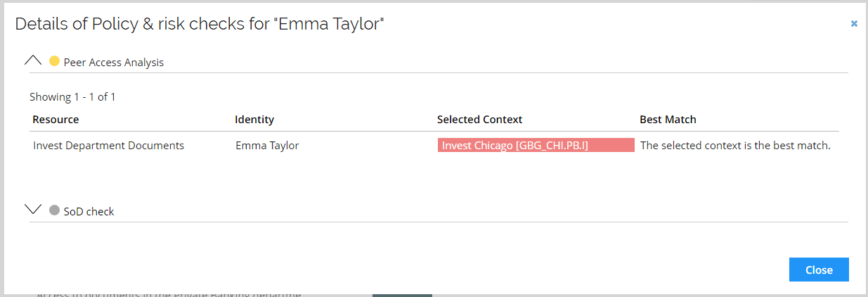Screen dimensions: 868x297
Task: Click the blue Close button
Action: point(819,270)
